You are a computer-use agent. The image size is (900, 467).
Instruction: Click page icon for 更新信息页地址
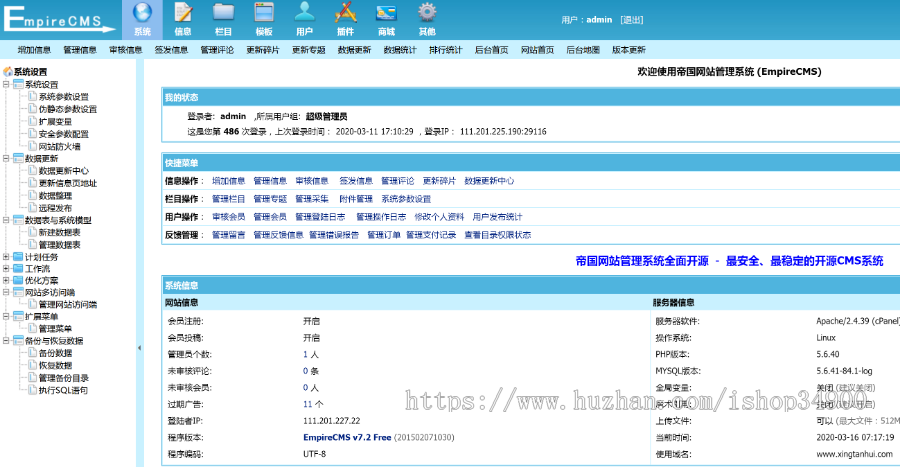click(x=33, y=183)
